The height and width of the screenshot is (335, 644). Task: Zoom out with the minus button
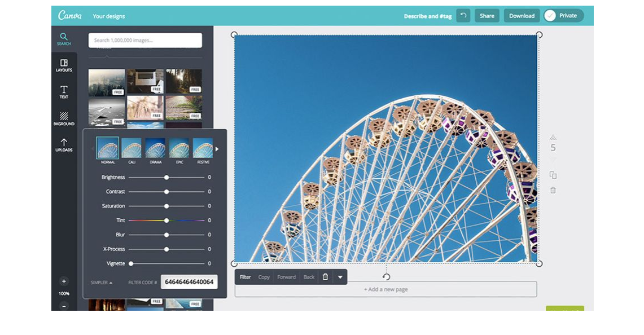tap(64, 306)
